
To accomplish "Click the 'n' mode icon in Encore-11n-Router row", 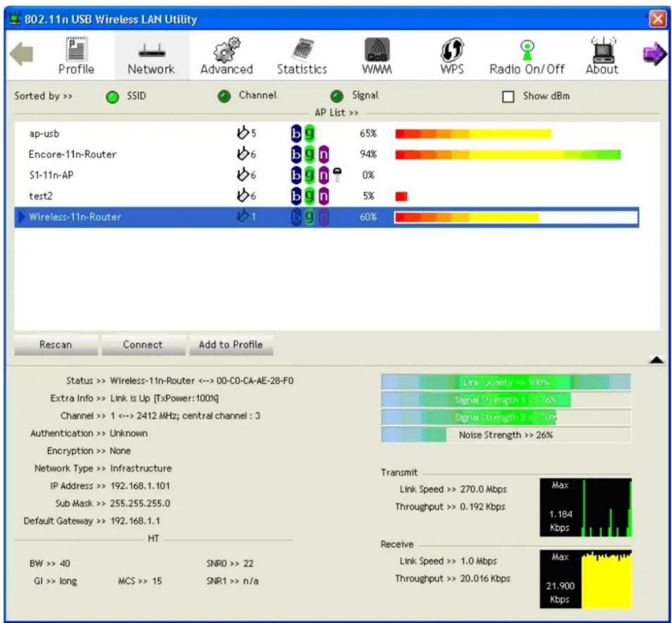I will (x=323, y=154).
